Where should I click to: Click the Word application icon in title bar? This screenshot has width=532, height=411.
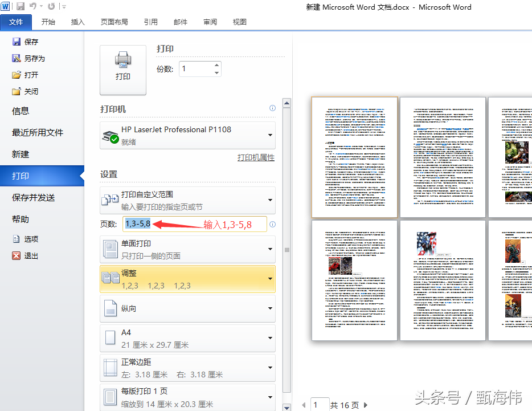[5, 6]
